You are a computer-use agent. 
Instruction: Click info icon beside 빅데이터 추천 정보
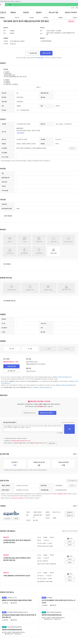pos(13,592)
